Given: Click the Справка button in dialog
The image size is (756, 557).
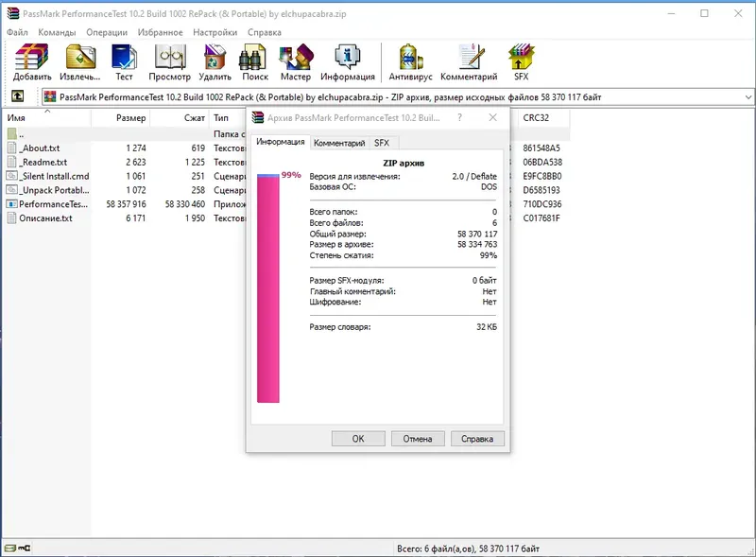Looking at the screenshot, I should pos(477,439).
